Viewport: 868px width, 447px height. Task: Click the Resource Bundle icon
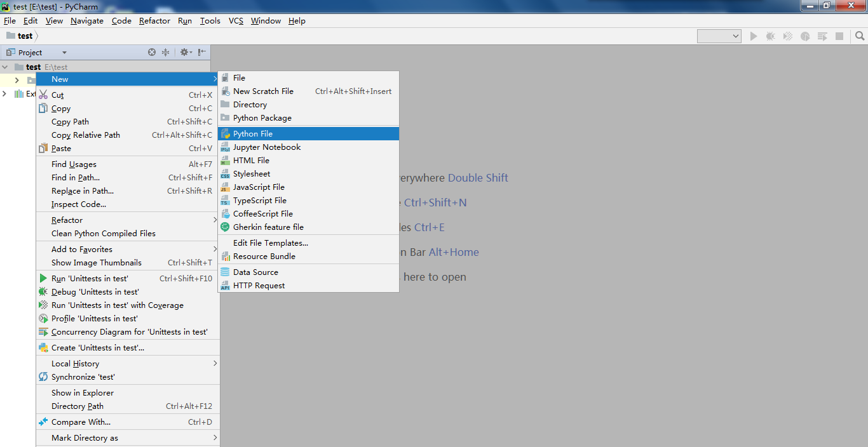(225, 256)
